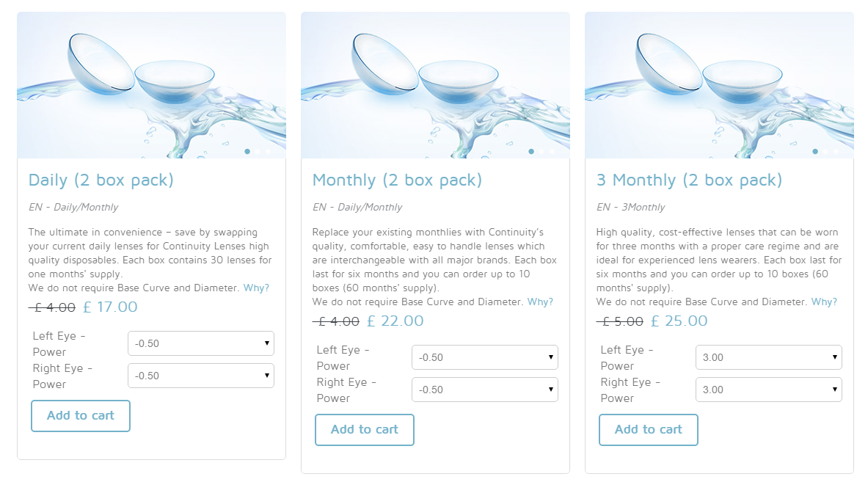Add Monthly 2 box pack to cart
The height and width of the screenshot is (482, 868).
365,430
